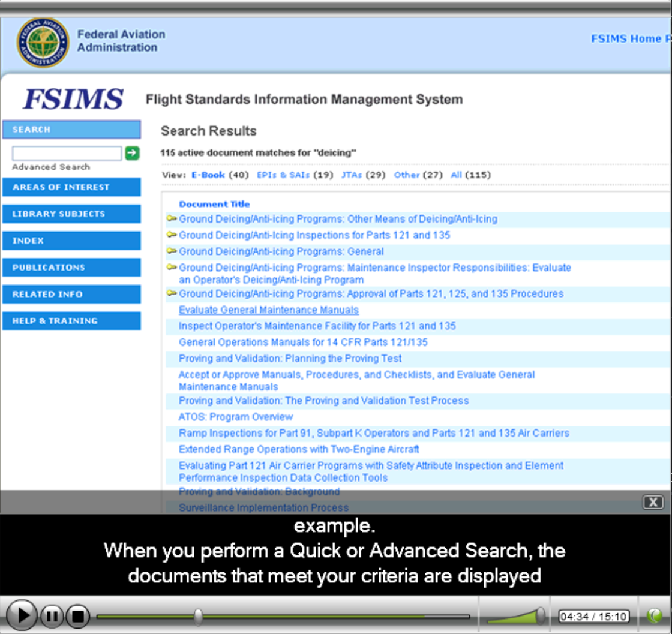Open the AREAS OF INTEREST menu

click(71, 187)
